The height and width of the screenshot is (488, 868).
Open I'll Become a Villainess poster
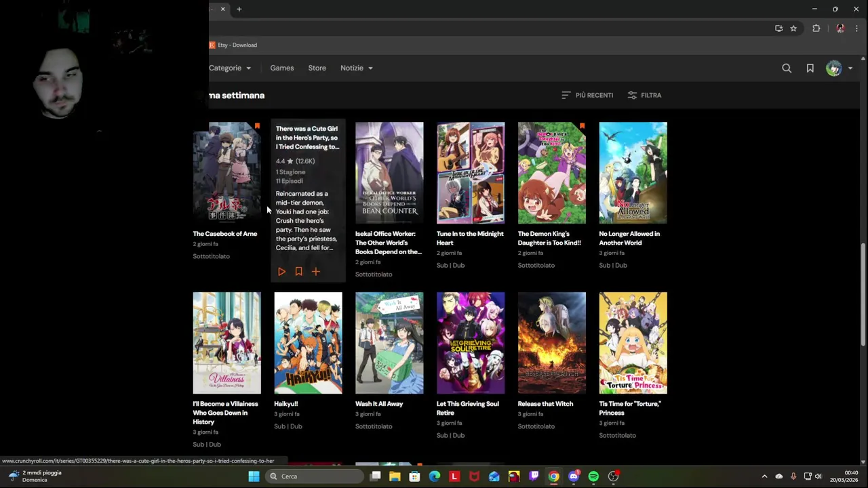[226, 343]
